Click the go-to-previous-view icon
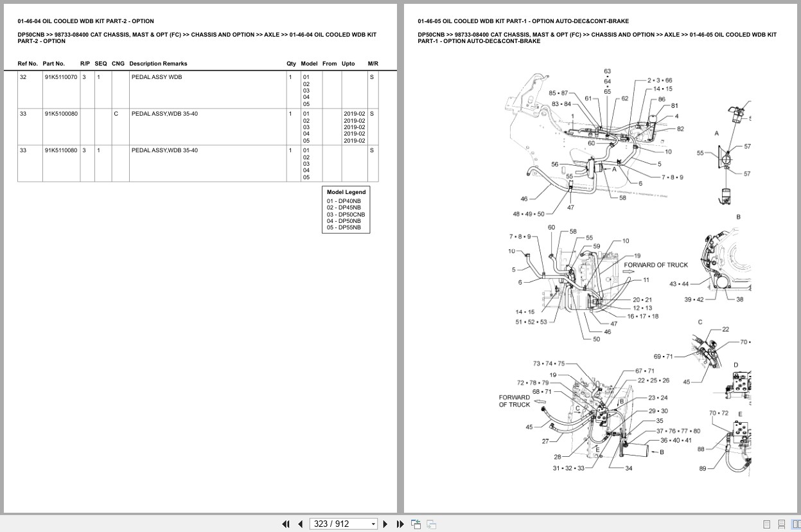 pyautogui.click(x=416, y=524)
